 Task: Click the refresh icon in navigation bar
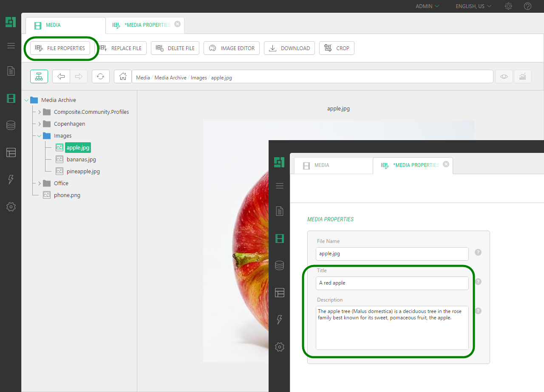[101, 76]
